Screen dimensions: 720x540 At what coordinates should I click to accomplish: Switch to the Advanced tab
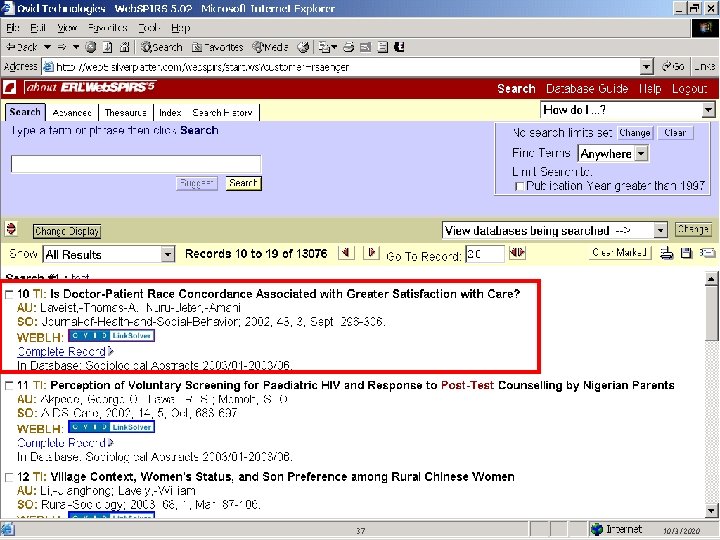click(x=72, y=112)
